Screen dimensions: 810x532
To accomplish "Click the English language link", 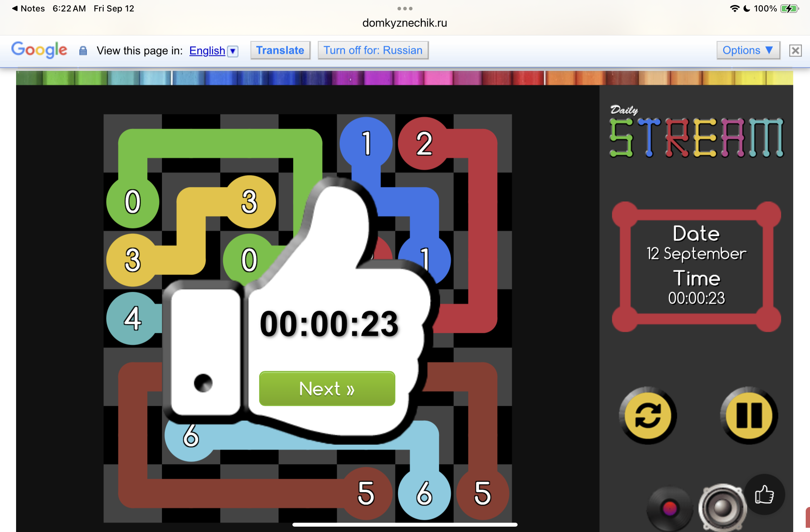I will (x=207, y=51).
